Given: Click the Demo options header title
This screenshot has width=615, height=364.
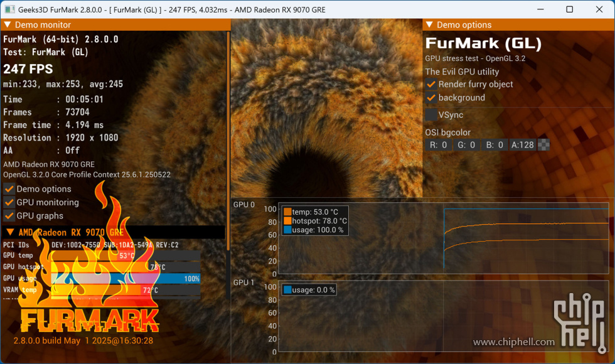Looking at the screenshot, I should (464, 24).
